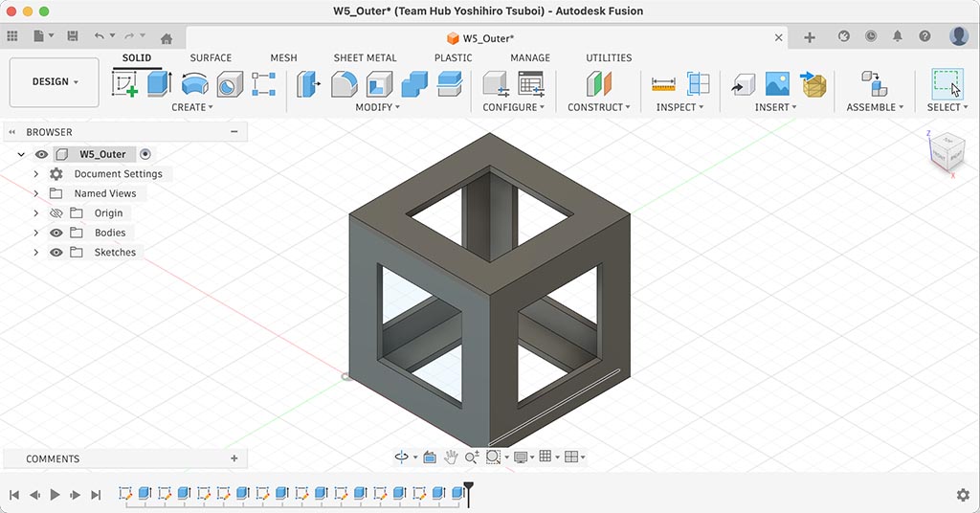Click the Undo arrow
The width and height of the screenshot is (980, 513).
(99, 36)
